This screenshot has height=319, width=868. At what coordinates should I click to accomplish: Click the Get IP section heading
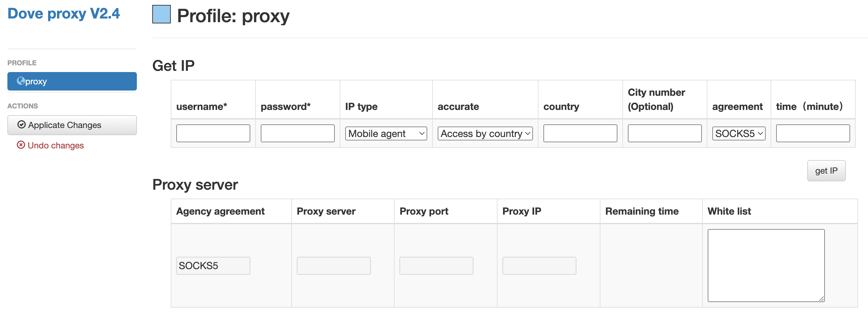(174, 66)
